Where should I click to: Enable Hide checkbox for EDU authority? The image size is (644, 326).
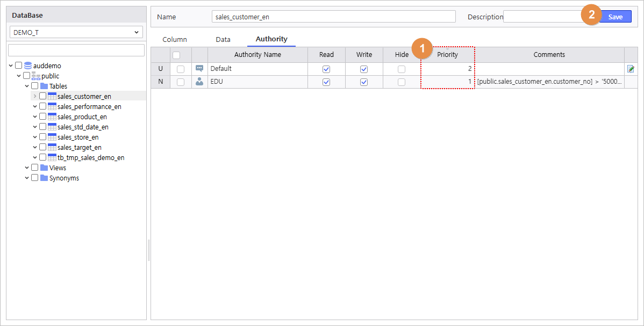(x=401, y=82)
